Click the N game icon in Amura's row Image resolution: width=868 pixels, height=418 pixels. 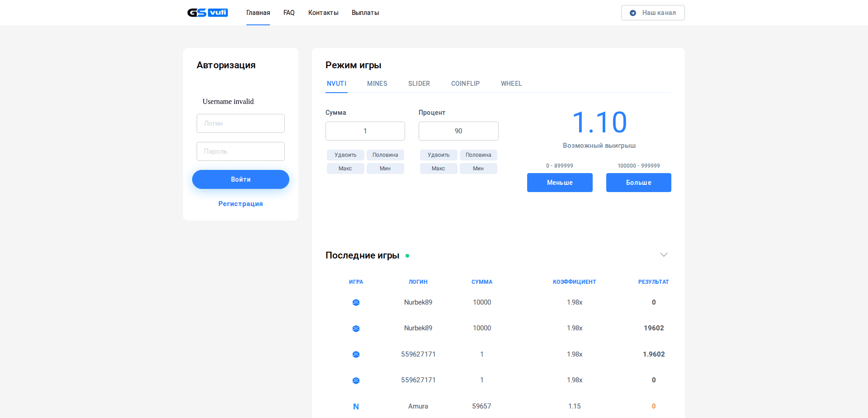click(x=356, y=406)
